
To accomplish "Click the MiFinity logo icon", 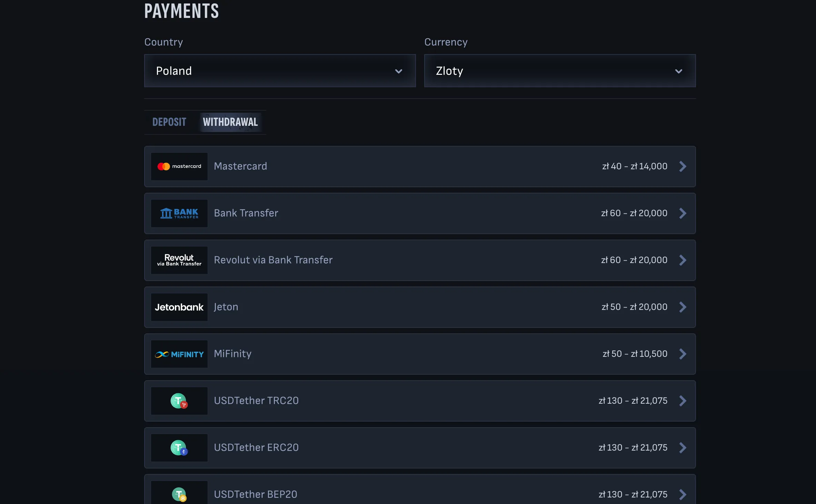I will tap(179, 354).
